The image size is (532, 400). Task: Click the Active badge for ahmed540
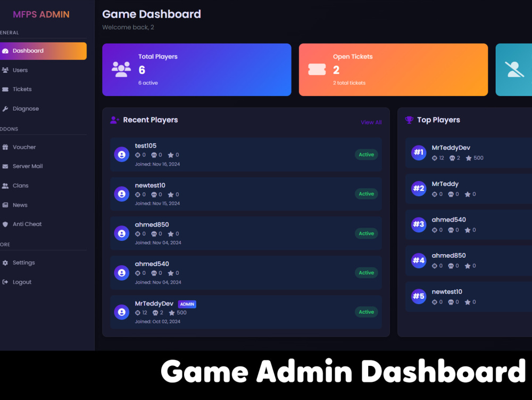[367, 273]
